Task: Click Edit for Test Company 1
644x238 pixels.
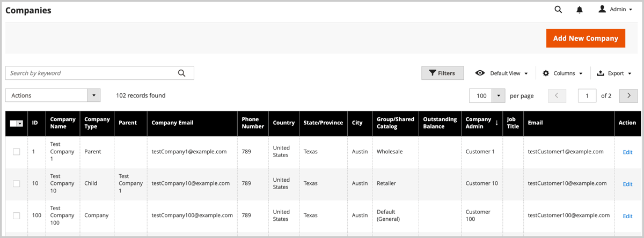Action: click(x=627, y=152)
